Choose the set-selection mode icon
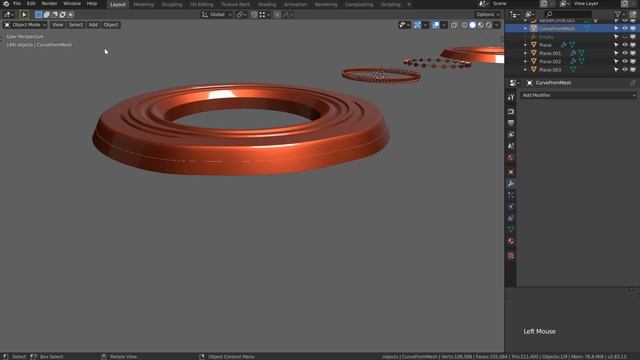The height and width of the screenshot is (360, 640). click(38, 15)
